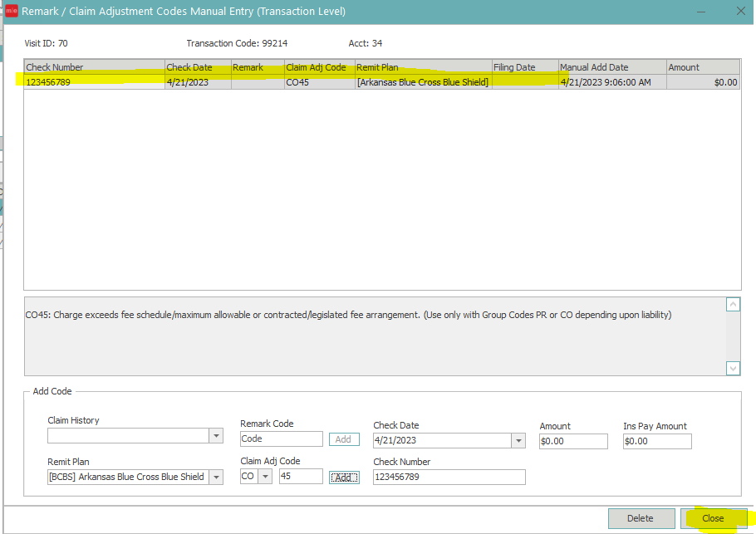Close the dialog with the X icon

740,12
